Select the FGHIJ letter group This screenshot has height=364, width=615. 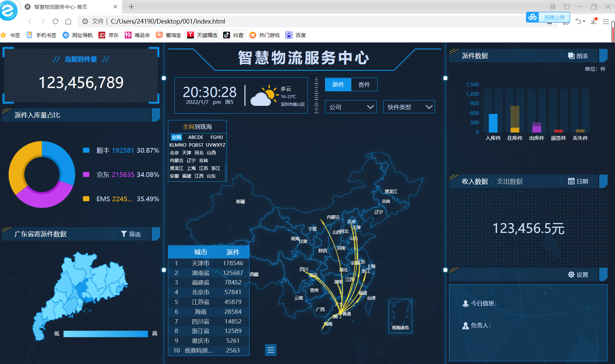[x=217, y=137]
